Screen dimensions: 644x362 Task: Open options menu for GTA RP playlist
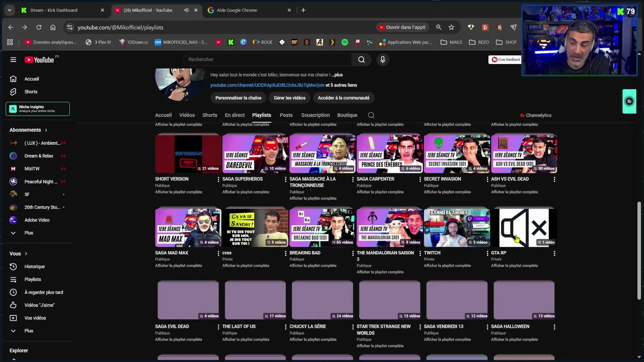554,253
